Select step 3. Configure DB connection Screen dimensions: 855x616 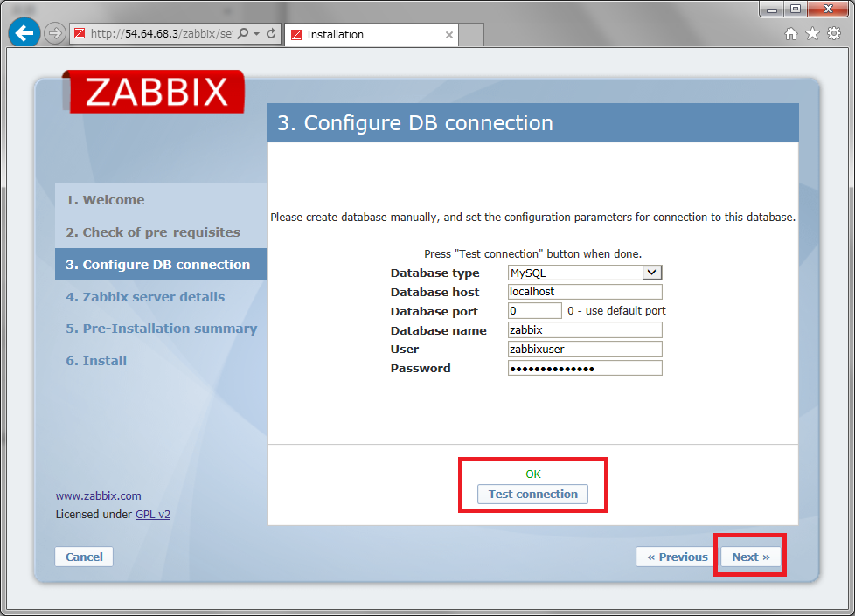(161, 265)
